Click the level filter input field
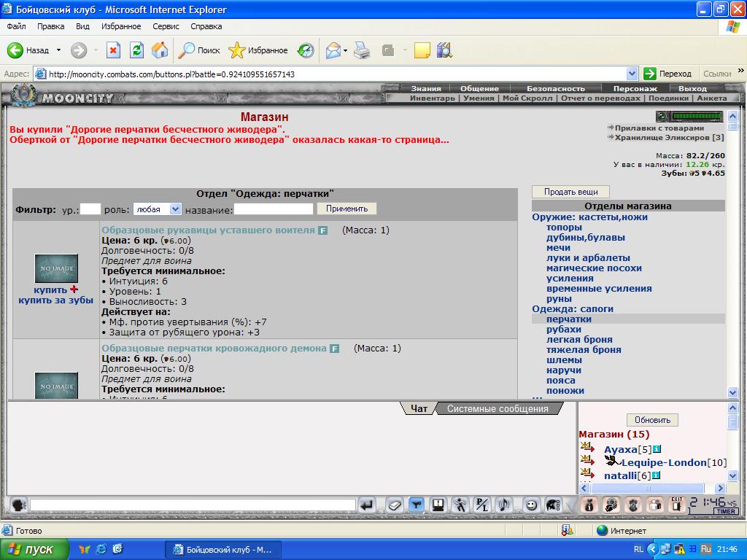 click(90, 209)
